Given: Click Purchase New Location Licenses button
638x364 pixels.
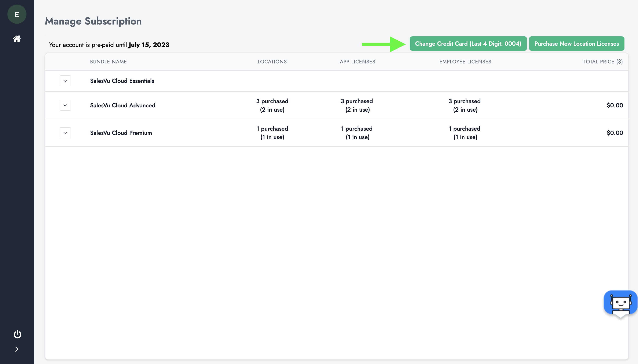Looking at the screenshot, I should pos(576,44).
